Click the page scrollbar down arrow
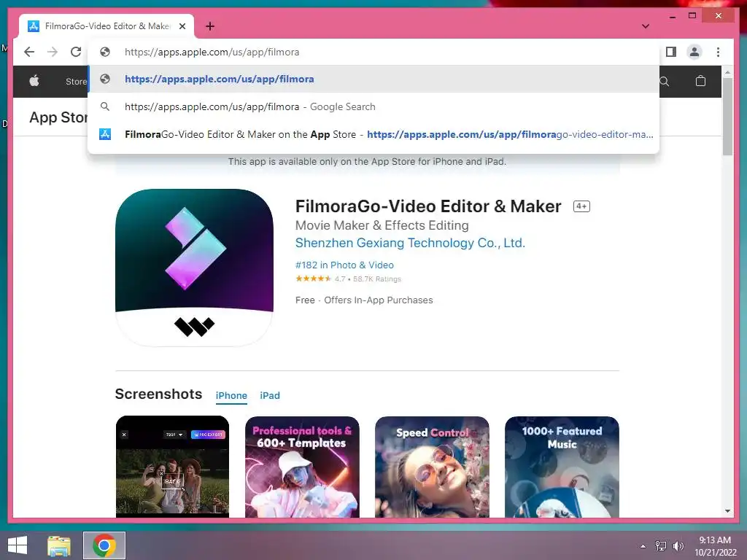Image resolution: width=747 pixels, height=560 pixels. (x=727, y=511)
